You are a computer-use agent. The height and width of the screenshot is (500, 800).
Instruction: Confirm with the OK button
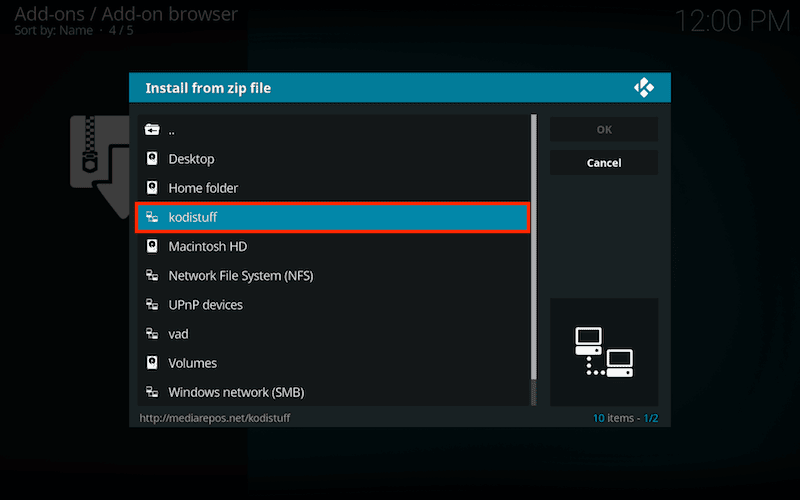(604, 130)
